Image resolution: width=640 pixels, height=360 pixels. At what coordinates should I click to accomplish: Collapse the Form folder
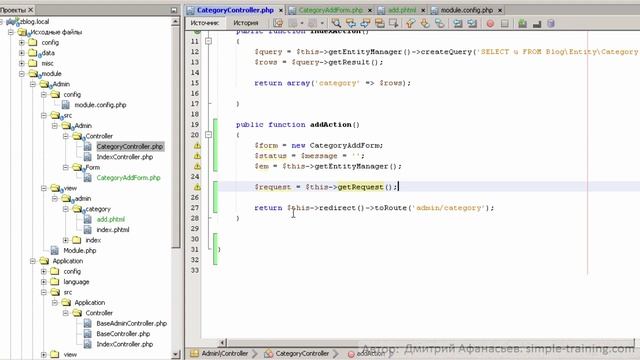point(66,167)
